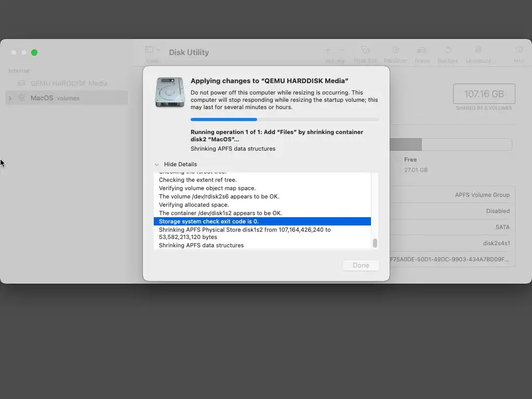Click the disk usage bar in Disk Utility
The height and width of the screenshot is (399, 532).
click(451, 144)
